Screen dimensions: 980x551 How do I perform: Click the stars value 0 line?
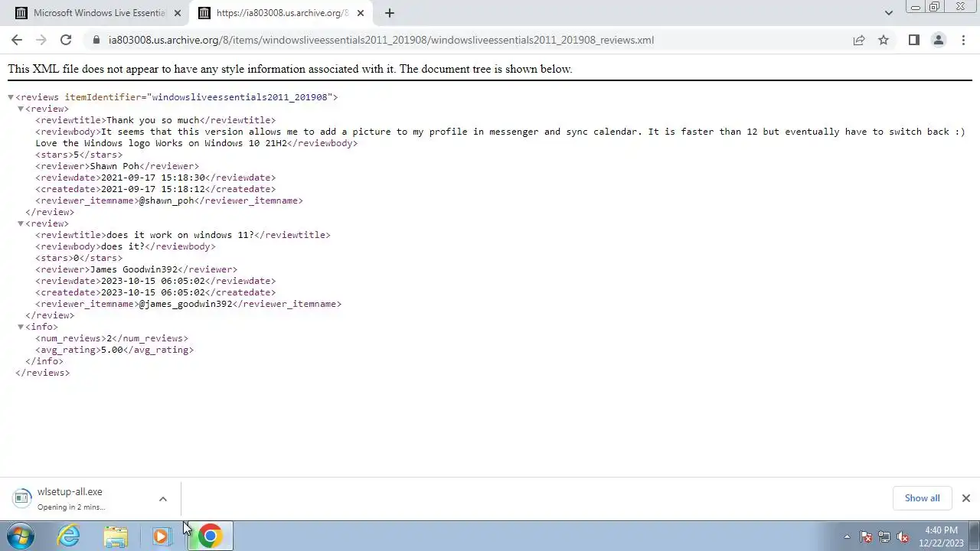coord(79,258)
